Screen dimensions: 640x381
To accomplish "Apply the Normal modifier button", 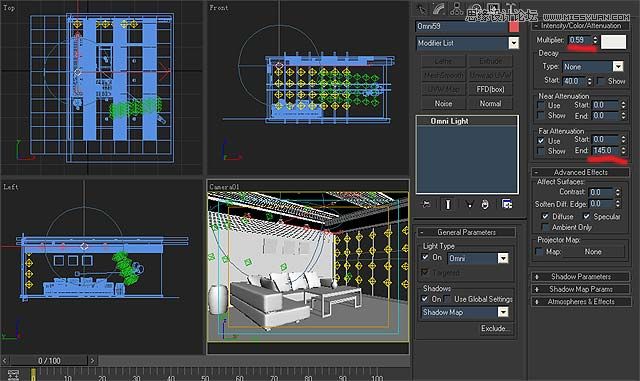I will [490, 104].
